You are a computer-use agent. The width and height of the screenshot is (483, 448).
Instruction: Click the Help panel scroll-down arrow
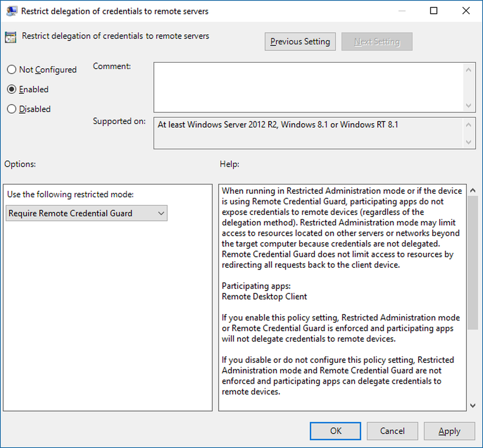click(x=473, y=405)
